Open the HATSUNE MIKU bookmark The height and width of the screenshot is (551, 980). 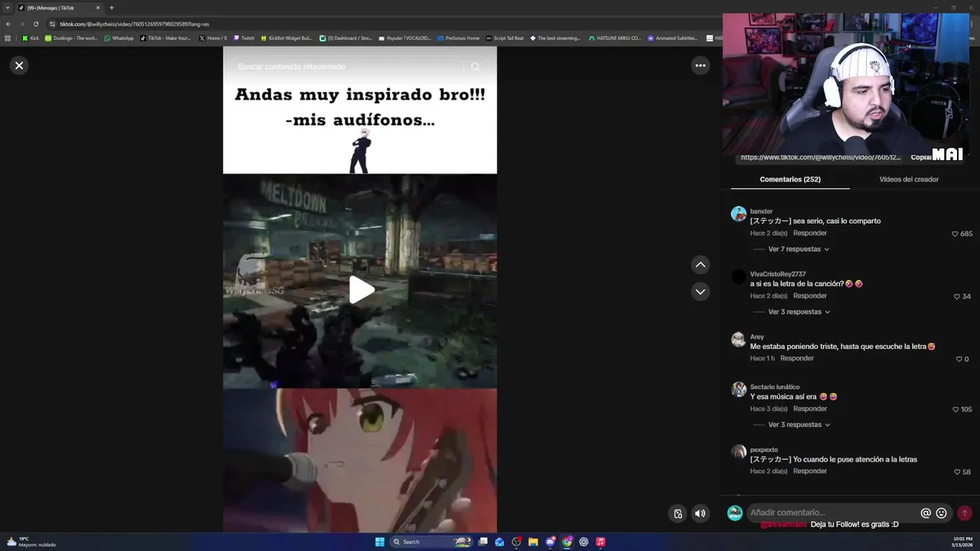(x=615, y=37)
